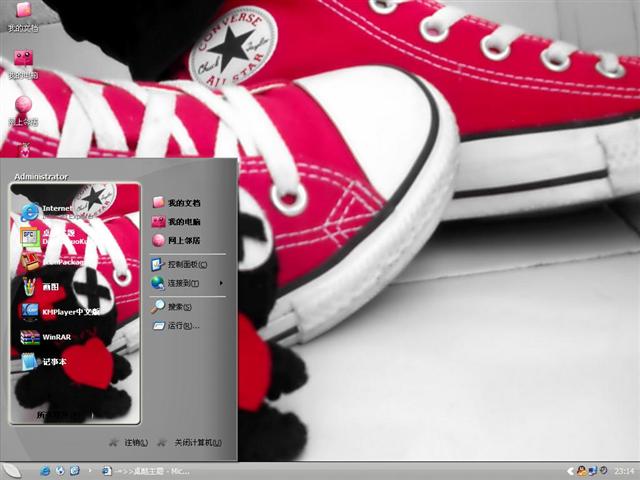Open 搜索 (Search) from the Start menu
This screenshot has width=640, height=480.
click(173, 307)
